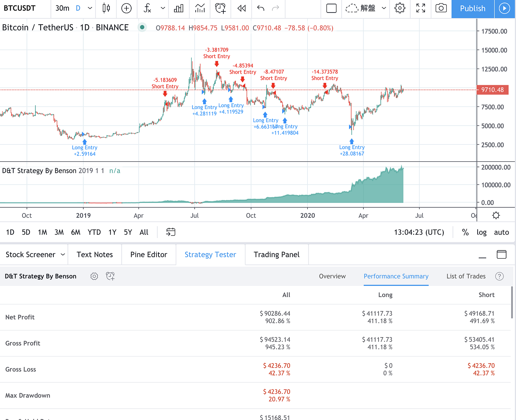The height and width of the screenshot is (420, 516).
Task: Maximize the bottom panel with the window icon
Action: [502, 255]
